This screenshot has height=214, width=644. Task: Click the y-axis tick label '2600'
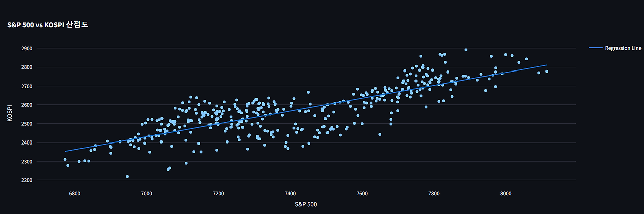[27, 105]
